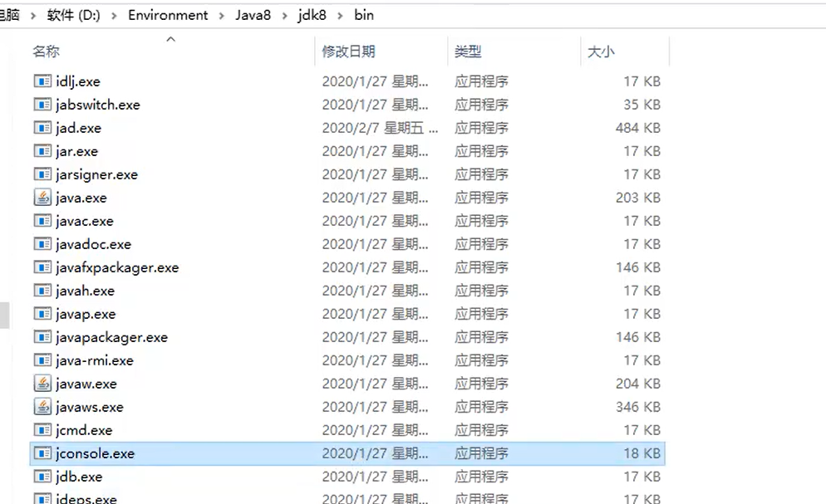Sort by the 类型 column header

coord(468,51)
